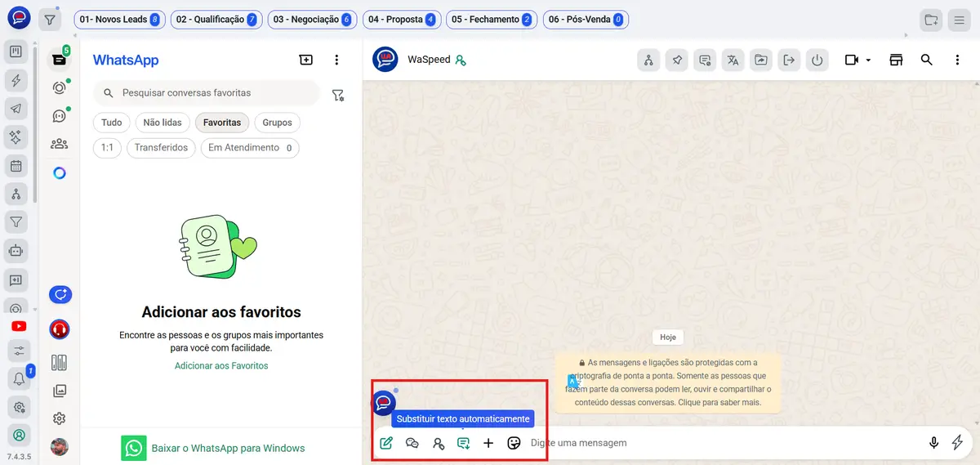The image size is (980, 465).
Task: Switch to the 03 - Negociação tab
Action: click(312, 20)
